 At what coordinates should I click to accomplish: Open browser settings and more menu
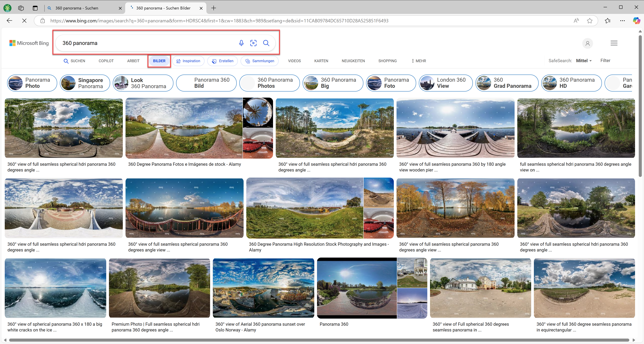[623, 21]
